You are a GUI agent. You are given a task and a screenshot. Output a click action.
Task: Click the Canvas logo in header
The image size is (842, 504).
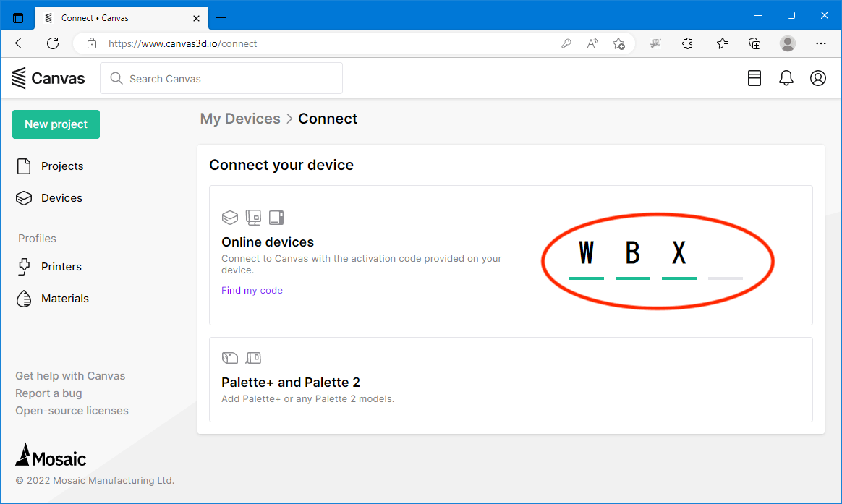(x=48, y=78)
